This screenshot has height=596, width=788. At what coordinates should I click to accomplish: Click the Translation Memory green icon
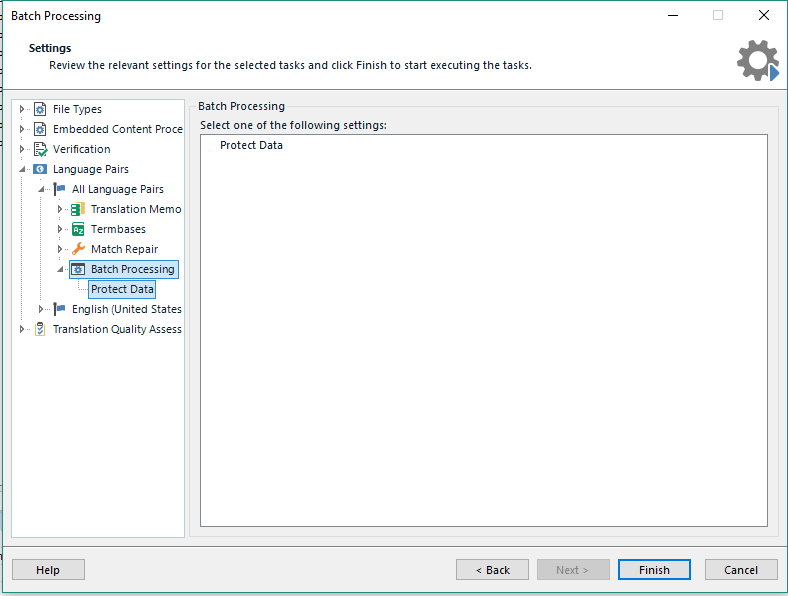[x=78, y=209]
